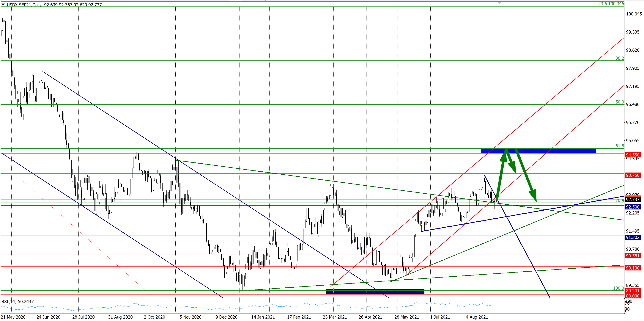
Task: Click the 61.8 Fibonacci level label
Action: (620, 146)
